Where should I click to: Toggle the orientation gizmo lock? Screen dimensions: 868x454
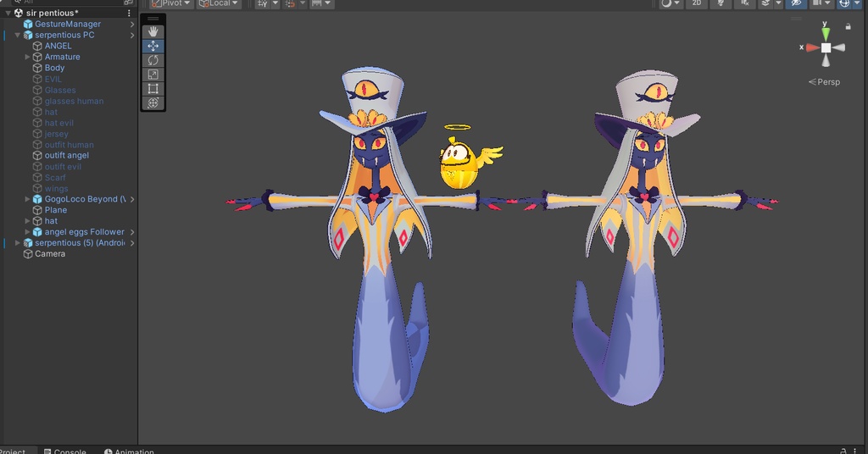[848, 26]
